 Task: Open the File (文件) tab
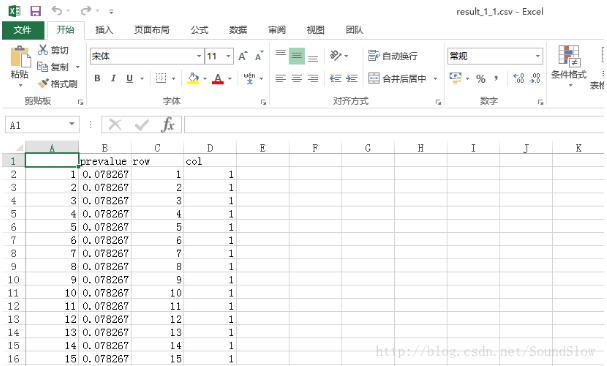tap(23, 30)
